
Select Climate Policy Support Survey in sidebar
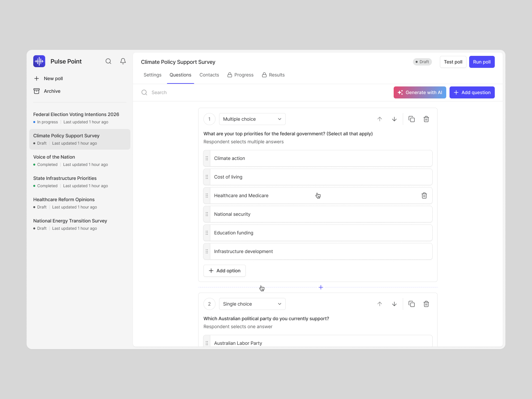(80, 139)
